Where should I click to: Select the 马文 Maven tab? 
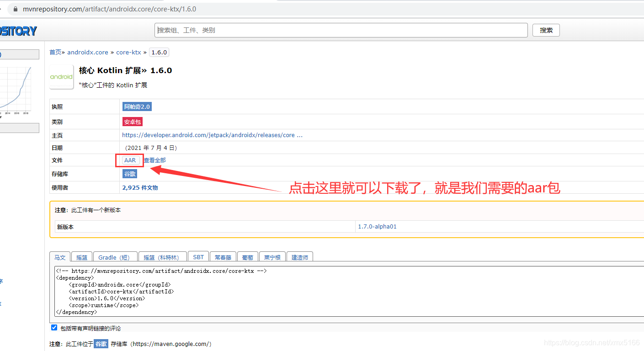(x=60, y=257)
